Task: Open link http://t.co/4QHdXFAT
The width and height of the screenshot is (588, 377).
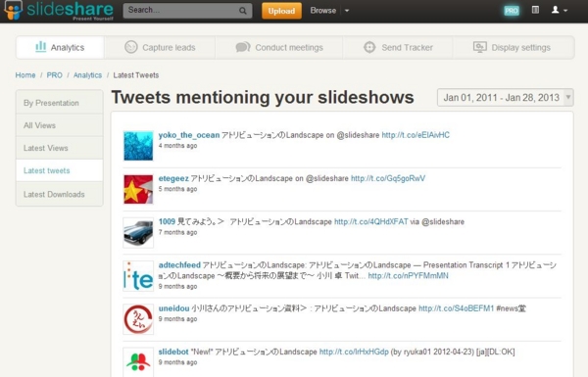Action: pos(370,222)
